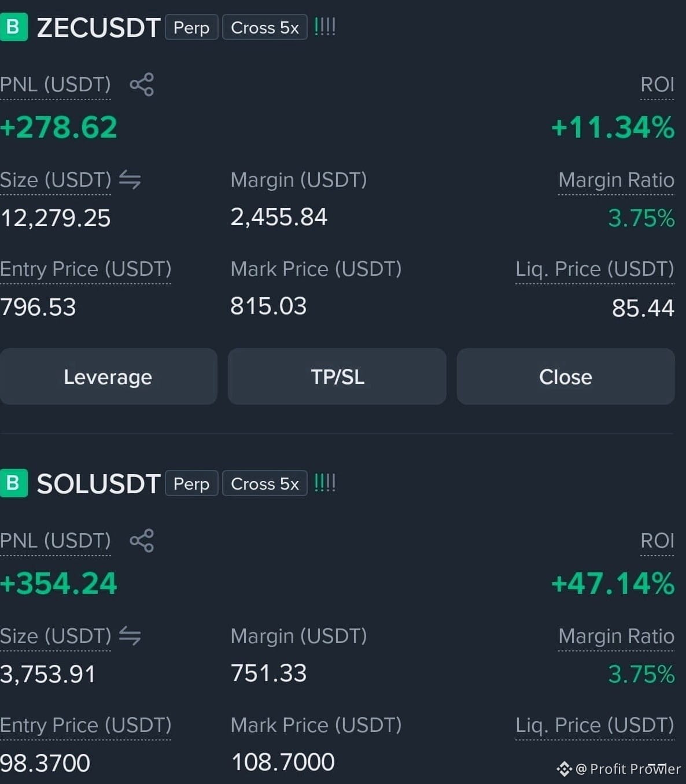Show Margin Ratio info for SOLUSDT
This screenshot has height=784, width=686.
click(x=616, y=637)
